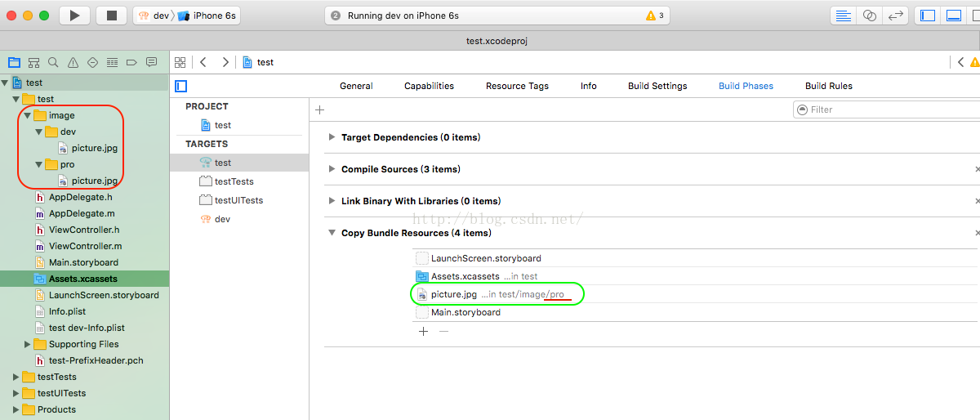Show the Assistant editor

870,16
